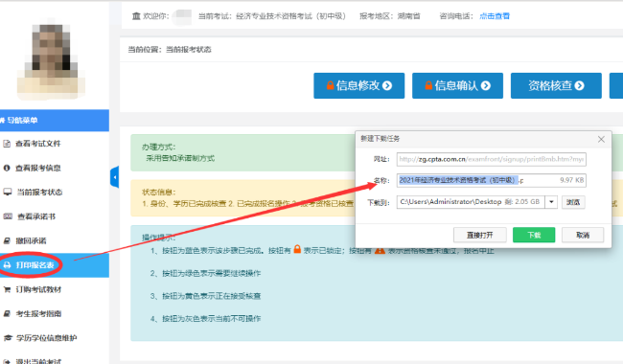The image size is (623, 364).
Task: Click the 信息确认 button
Action: (x=458, y=85)
